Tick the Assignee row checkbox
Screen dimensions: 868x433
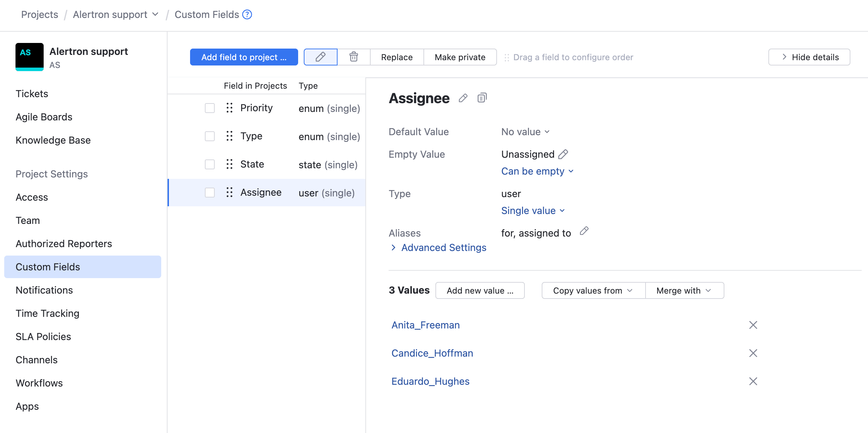tap(209, 192)
